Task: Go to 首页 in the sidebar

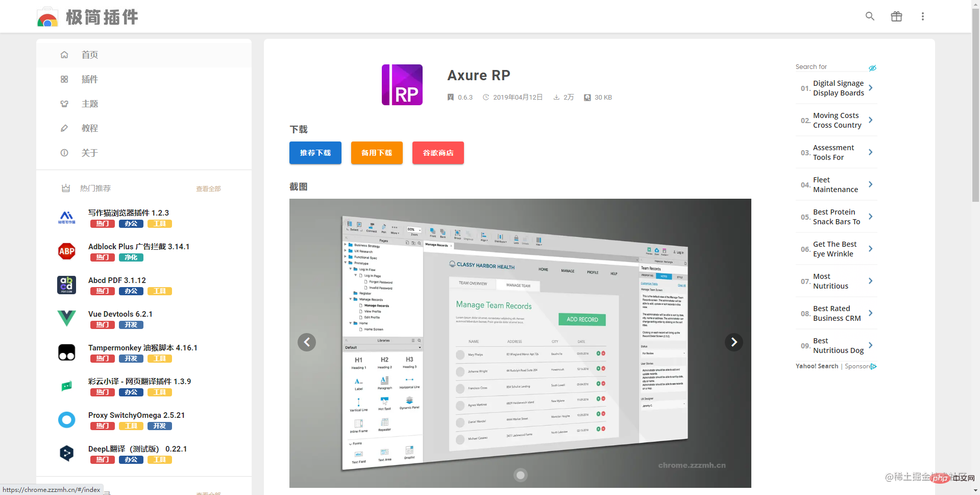Action: (144, 55)
